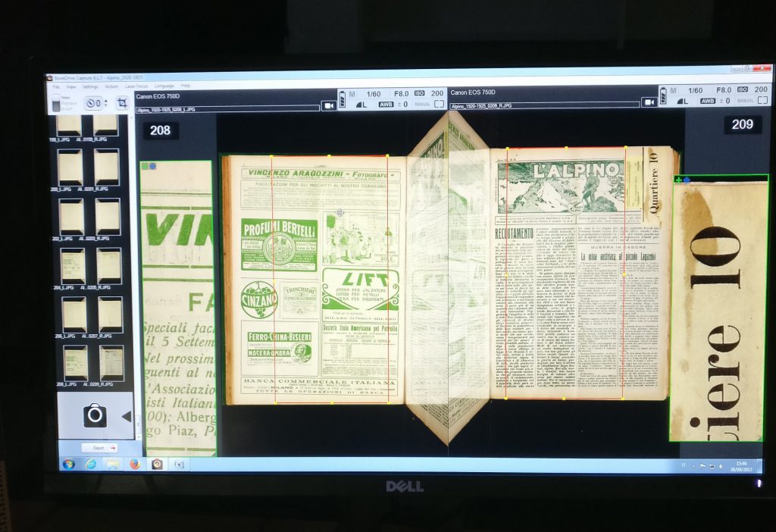Select the crop tool icon in toolbar
The height and width of the screenshot is (532, 776).
click(x=122, y=103)
